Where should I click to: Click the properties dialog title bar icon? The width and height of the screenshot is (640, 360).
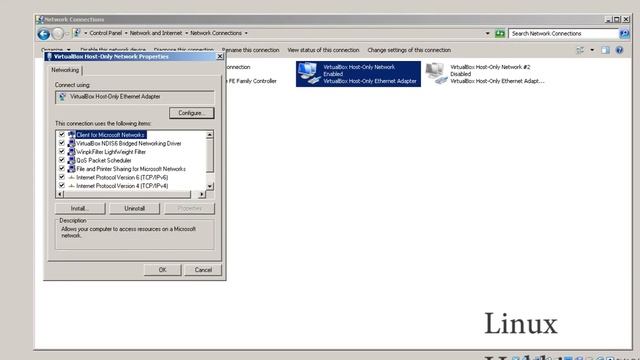coord(49,56)
